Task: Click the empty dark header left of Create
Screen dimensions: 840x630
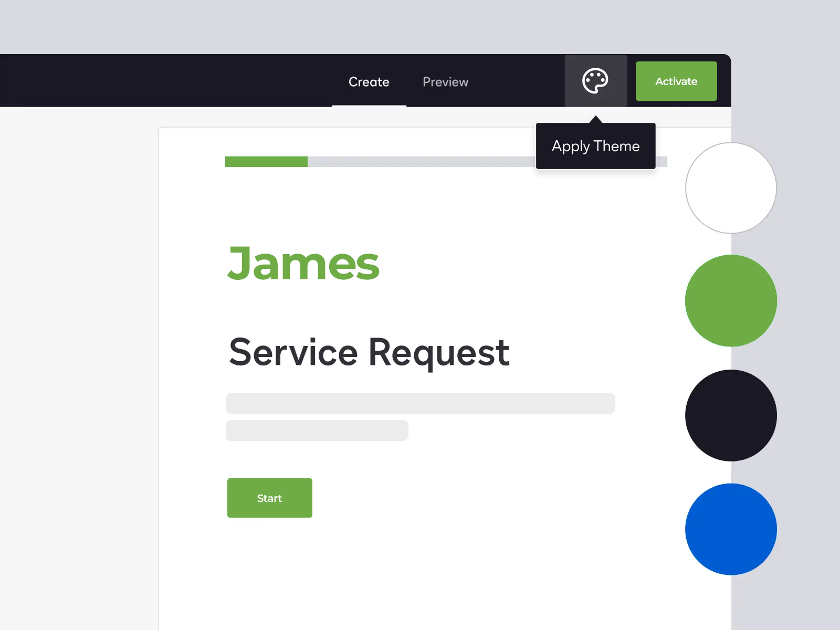Action: click(x=157, y=81)
